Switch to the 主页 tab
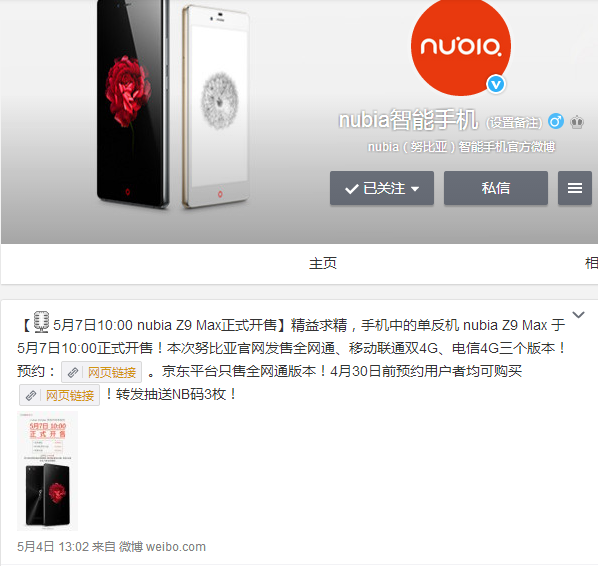598x566 pixels. (x=323, y=264)
